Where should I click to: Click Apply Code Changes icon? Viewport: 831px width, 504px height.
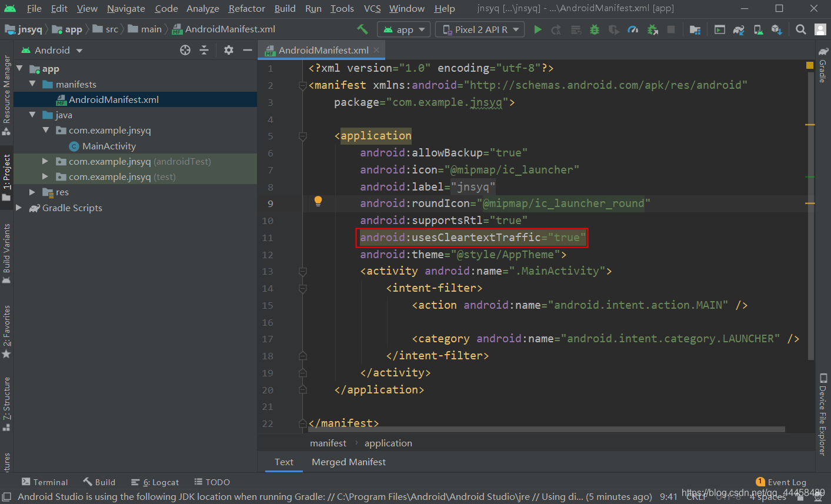click(576, 29)
